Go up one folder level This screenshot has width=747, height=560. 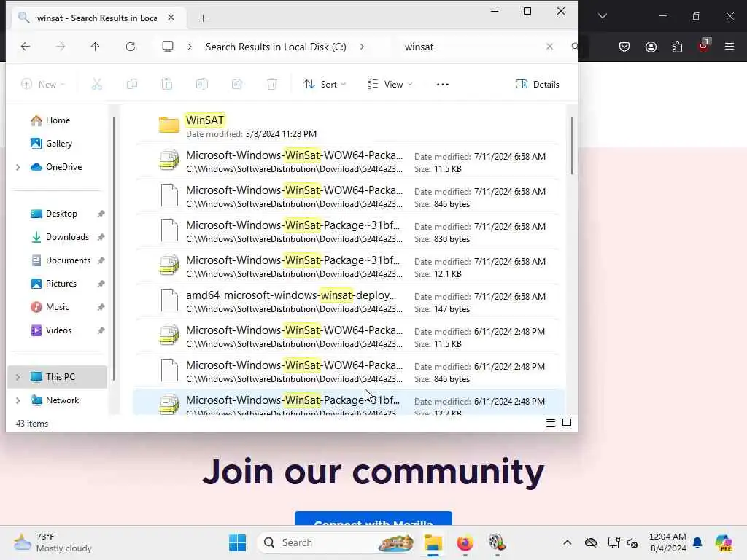(96, 47)
